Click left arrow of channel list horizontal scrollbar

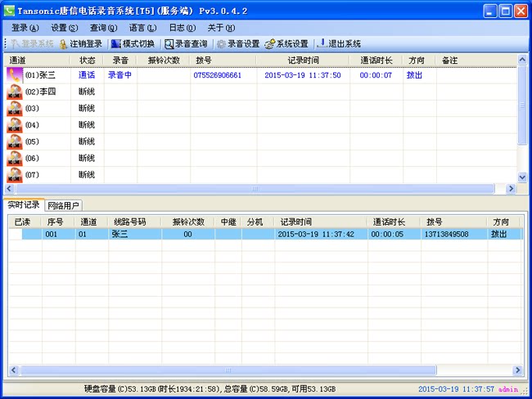coord(9,189)
